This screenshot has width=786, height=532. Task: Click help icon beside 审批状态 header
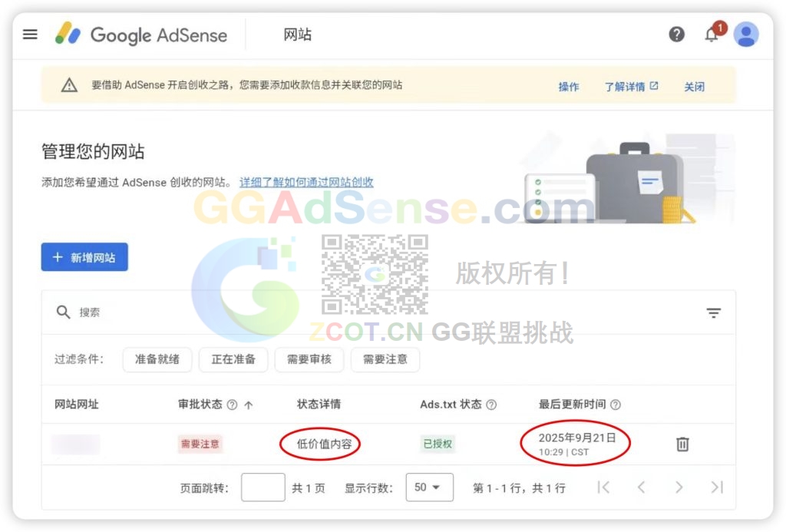232,405
